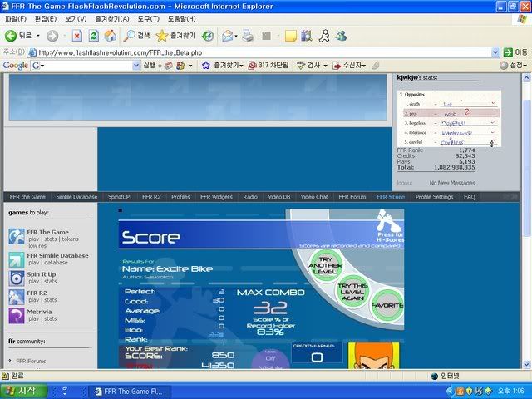The height and width of the screenshot is (399, 532).
Task: Expand the Back button history dropdown
Action: (x=37, y=36)
